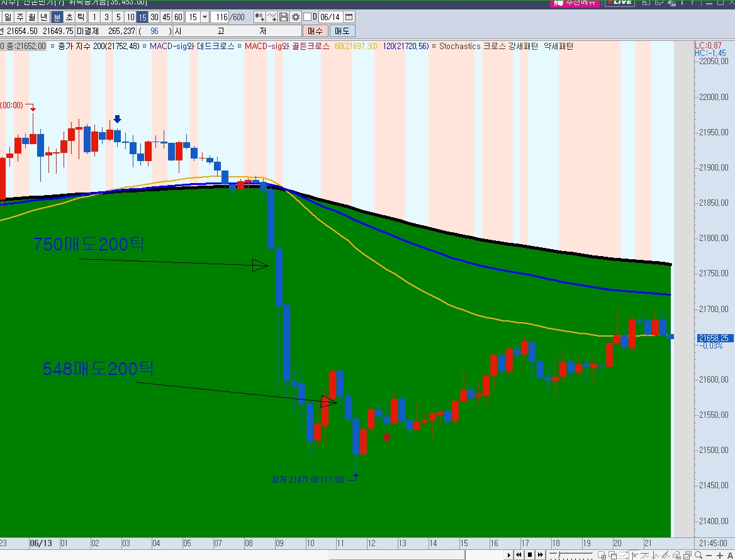Click the title bar duplicate window icon
735x560 pixels.
click(x=659, y=3)
